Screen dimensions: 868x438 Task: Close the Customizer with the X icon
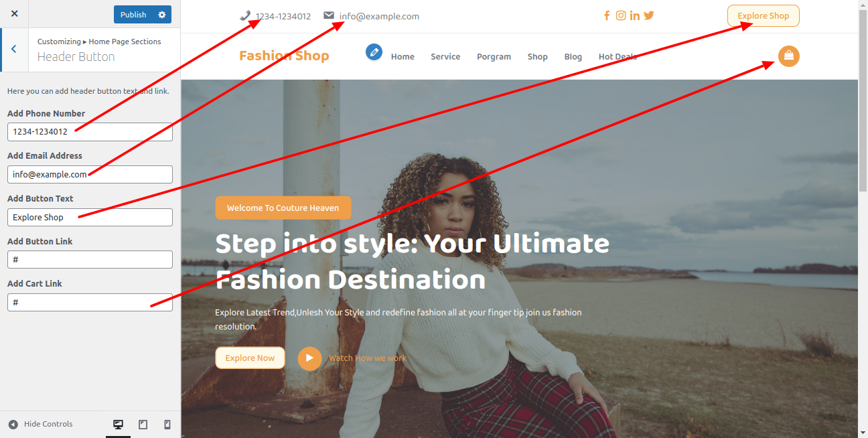[x=14, y=14]
